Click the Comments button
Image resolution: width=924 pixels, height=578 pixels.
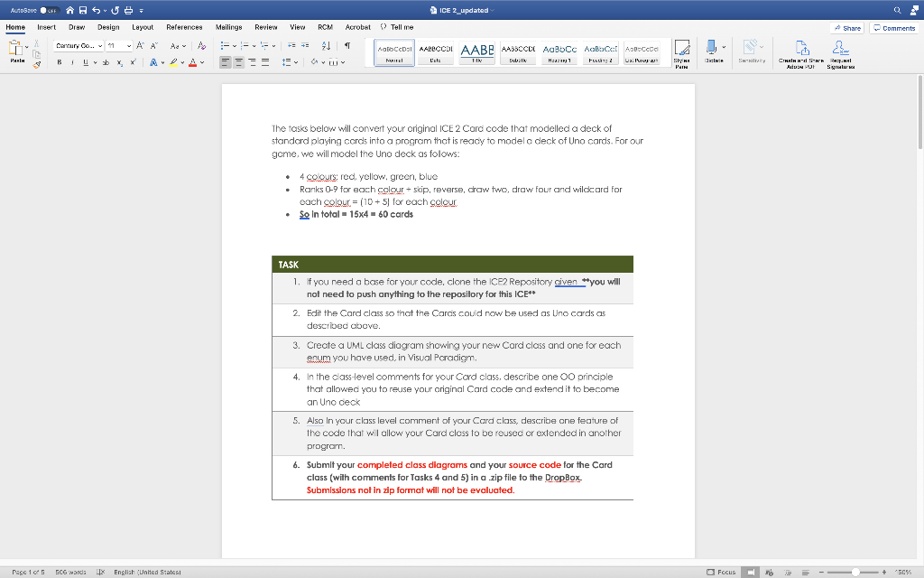(893, 27)
